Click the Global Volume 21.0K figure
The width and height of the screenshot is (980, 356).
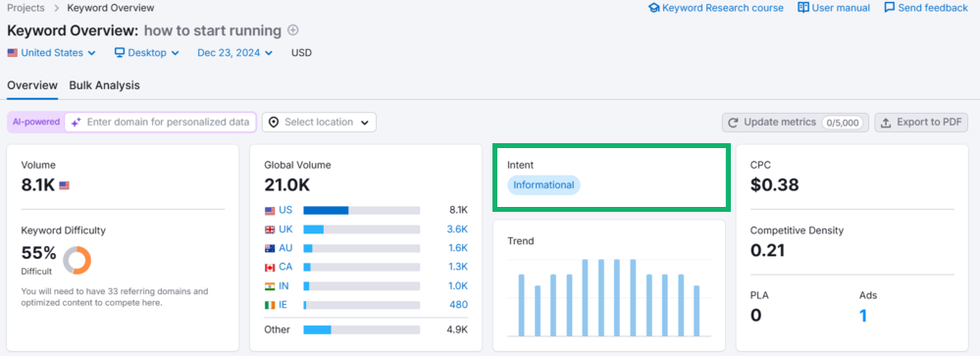point(286,185)
